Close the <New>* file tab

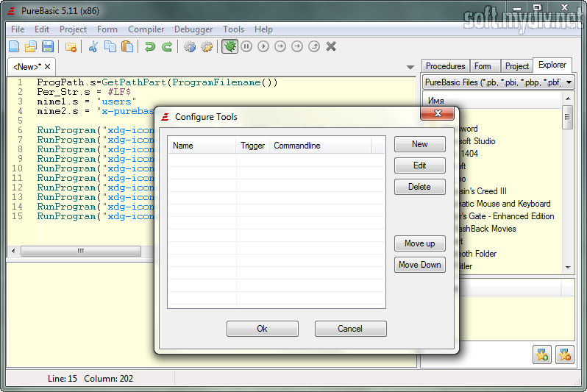pos(48,67)
